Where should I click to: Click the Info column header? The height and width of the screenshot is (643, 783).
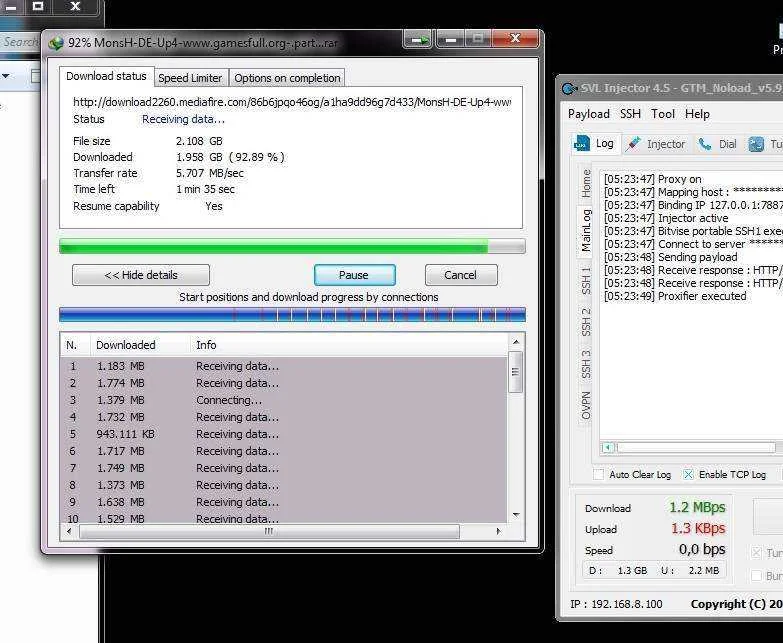click(x=349, y=345)
